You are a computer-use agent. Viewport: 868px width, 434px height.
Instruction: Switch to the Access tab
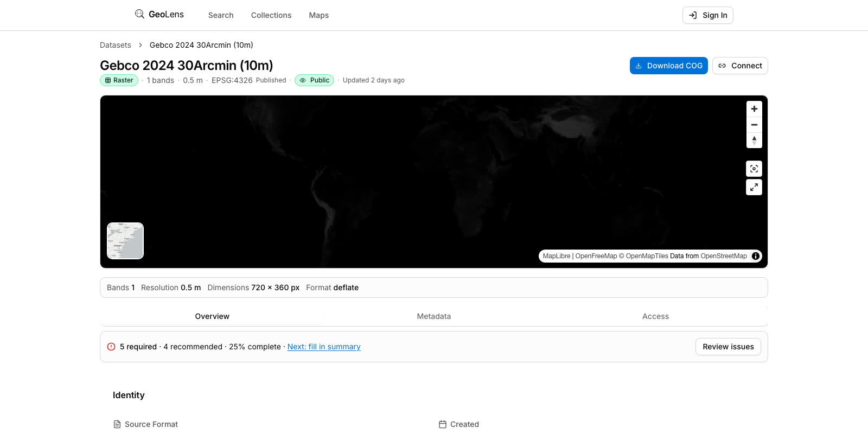tap(655, 316)
